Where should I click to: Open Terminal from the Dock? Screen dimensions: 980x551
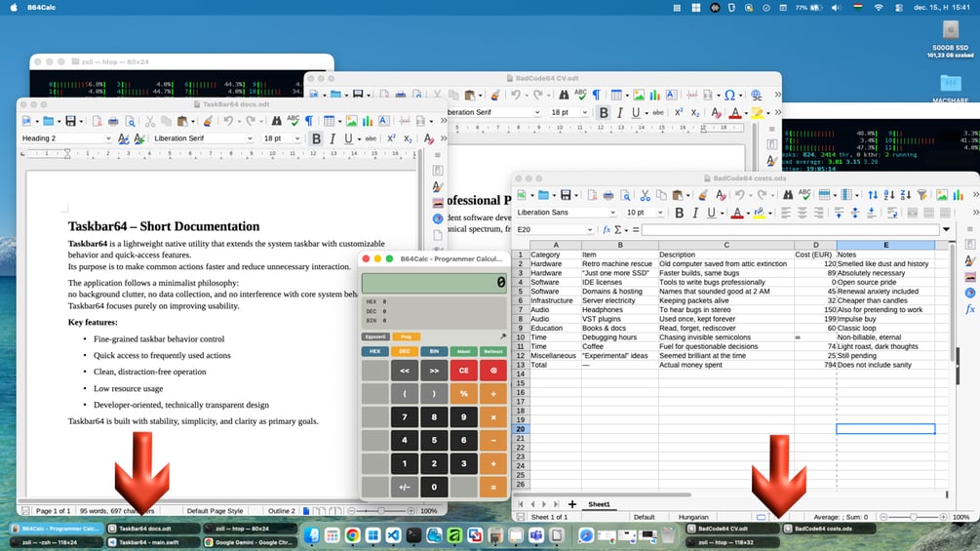(413, 535)
